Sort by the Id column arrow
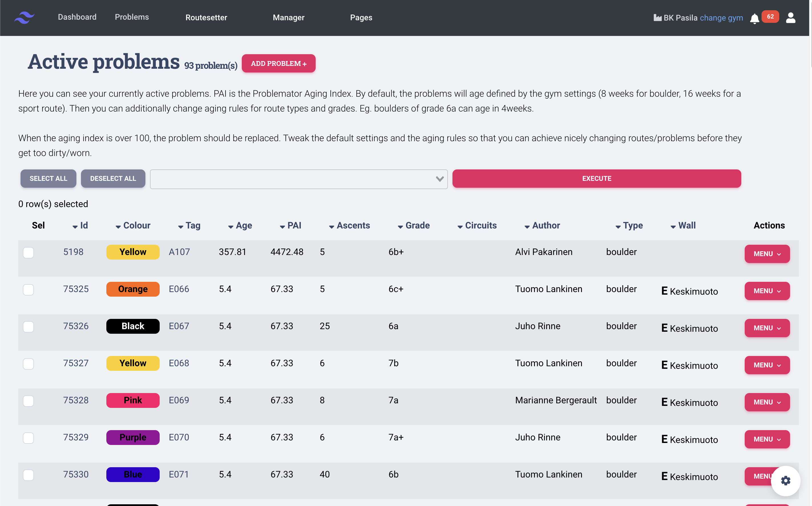This screenshot has height=506, width=812. click(75, 226)
